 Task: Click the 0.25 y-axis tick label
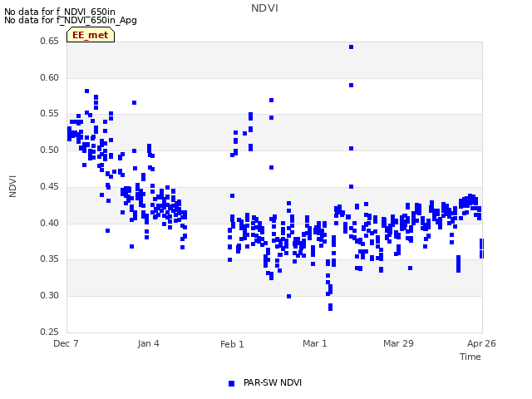tap(49, 332)
